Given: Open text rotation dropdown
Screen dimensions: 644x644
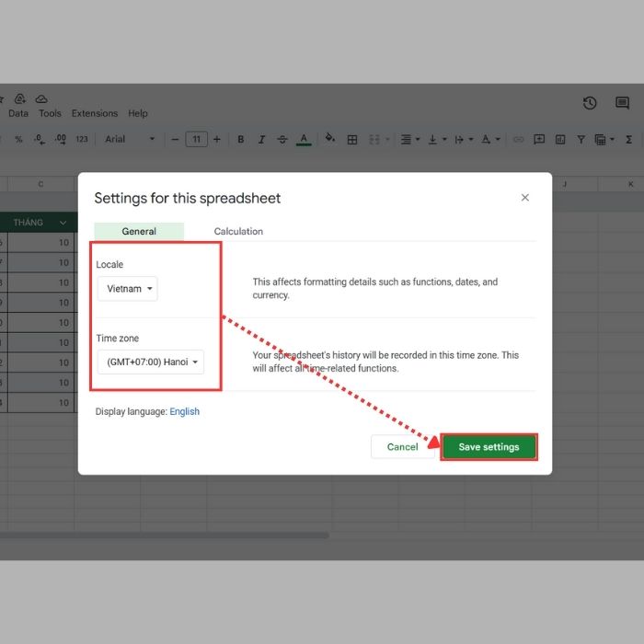Looking at the screenshot, I should (x=490, y=140).
